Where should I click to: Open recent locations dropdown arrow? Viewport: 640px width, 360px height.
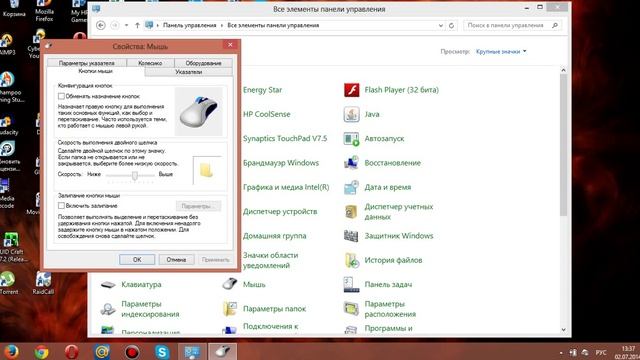[127, 25]
